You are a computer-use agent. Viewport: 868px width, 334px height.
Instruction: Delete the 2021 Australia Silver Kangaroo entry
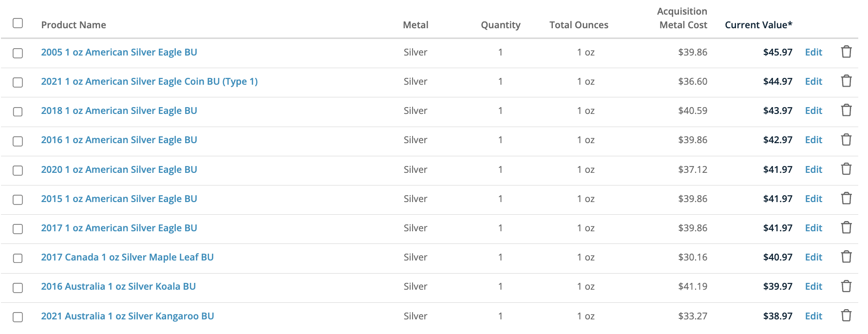coord(847,315)
